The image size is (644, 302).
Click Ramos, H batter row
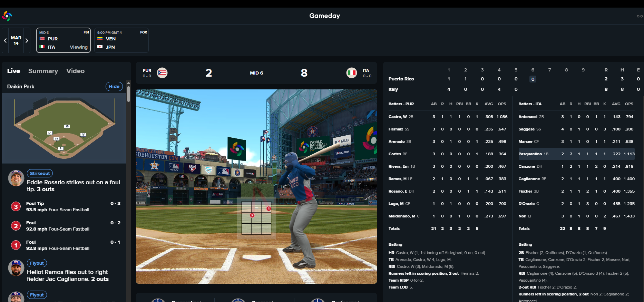[448, 179]
